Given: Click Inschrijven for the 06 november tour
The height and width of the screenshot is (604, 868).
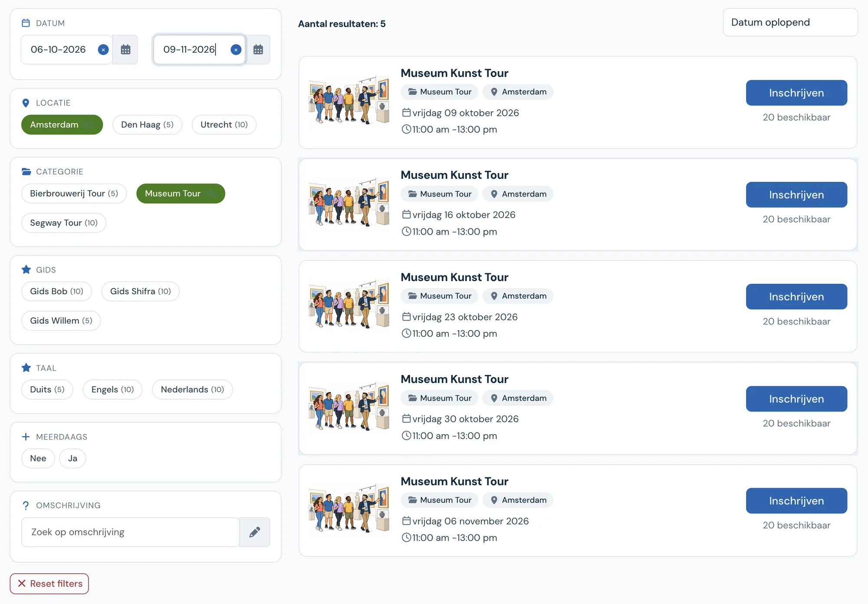Looking at the screenshot, I should click(796, 501).
